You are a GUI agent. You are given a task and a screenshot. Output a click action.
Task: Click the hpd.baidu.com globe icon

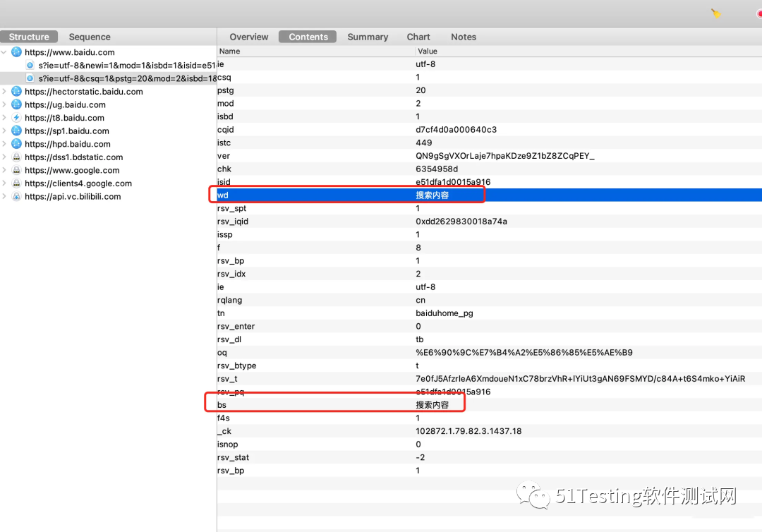point(16,144)
